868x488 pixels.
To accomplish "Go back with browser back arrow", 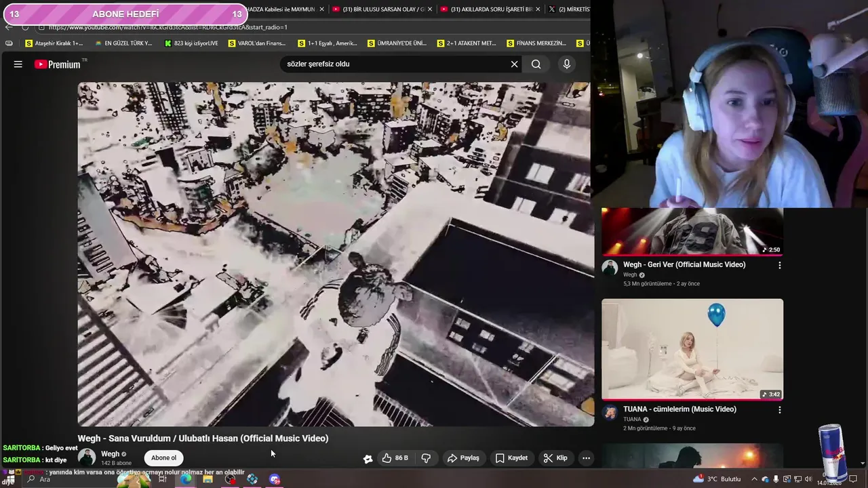I will pyautogui.click(x=8, y=27).
